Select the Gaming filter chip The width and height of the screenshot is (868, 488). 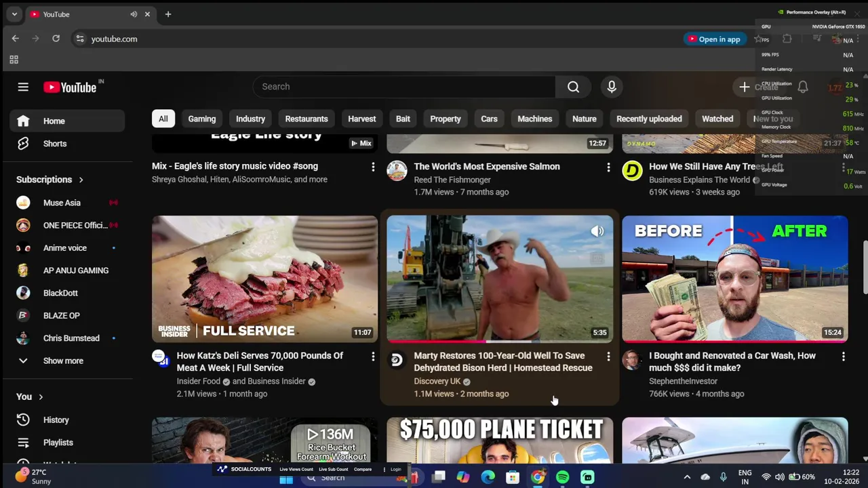[202, 119]
